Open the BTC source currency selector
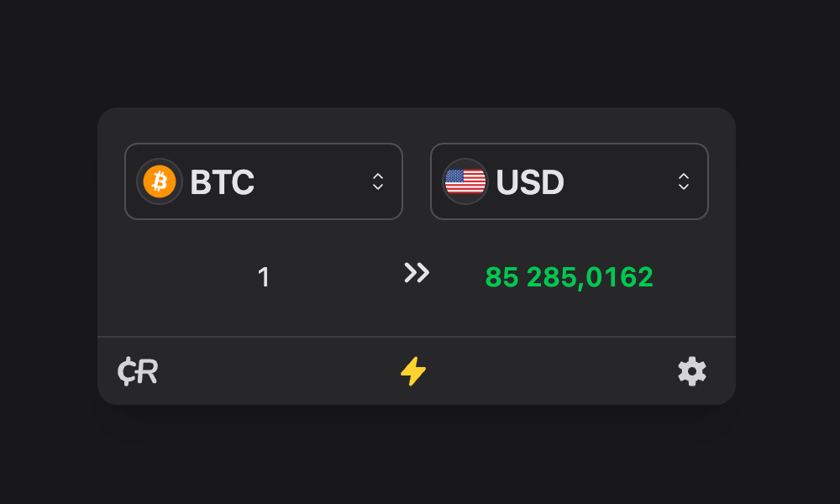This screenshot has height=504, width=840. coord(264,181)
